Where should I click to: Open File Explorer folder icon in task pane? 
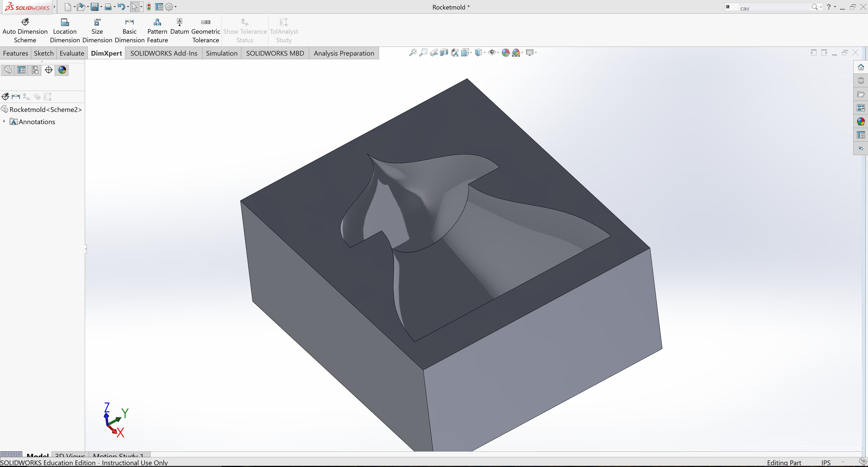(x=861, y=94)
